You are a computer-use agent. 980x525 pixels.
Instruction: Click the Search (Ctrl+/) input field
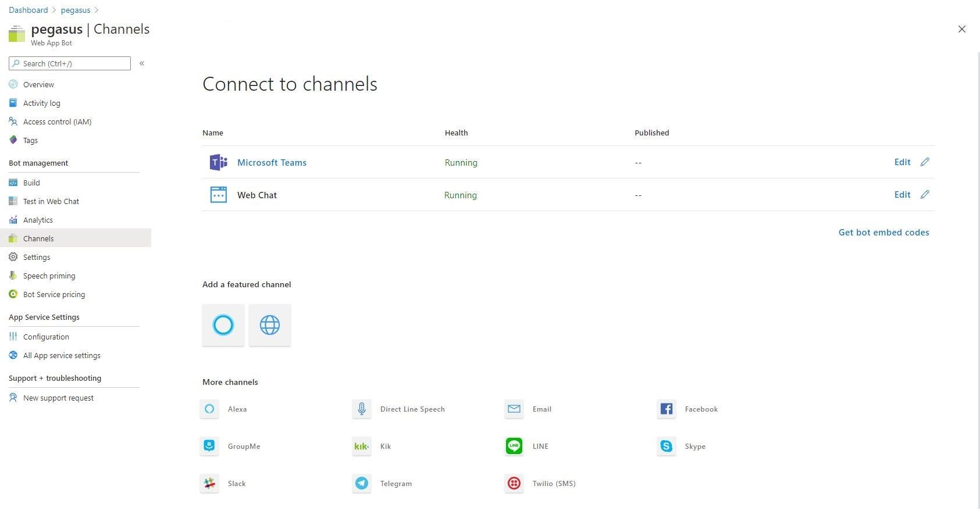click(70, 63)
